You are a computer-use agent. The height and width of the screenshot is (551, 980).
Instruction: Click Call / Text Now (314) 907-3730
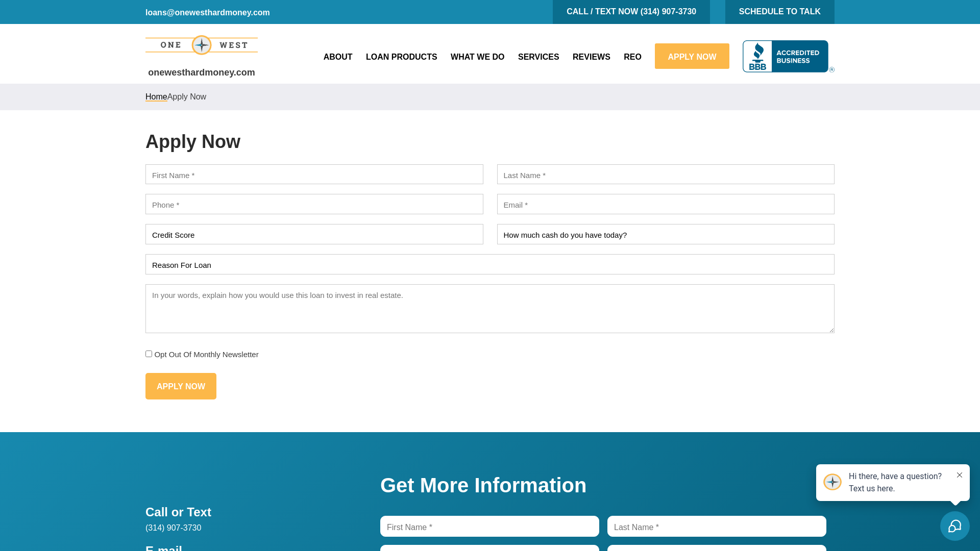[631, 12]
